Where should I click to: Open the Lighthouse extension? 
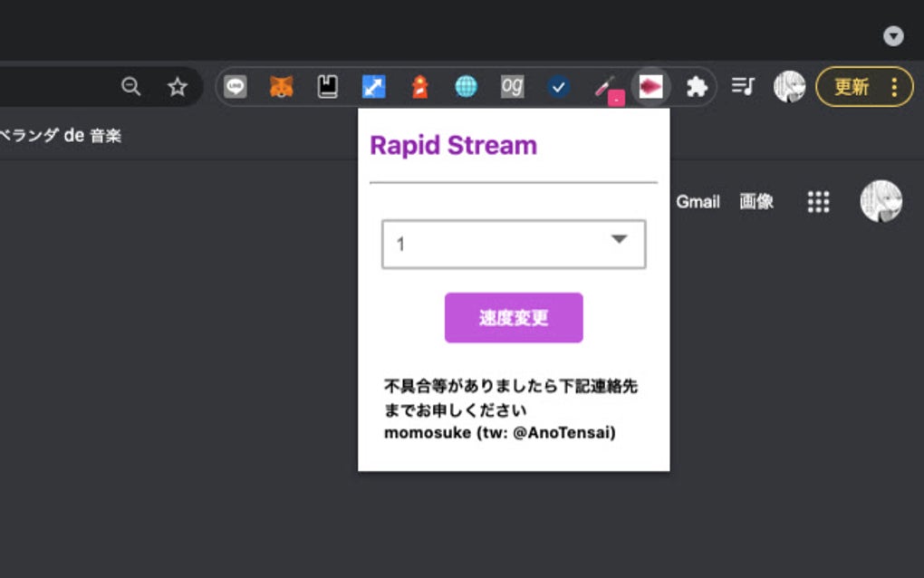pos(420,87)
